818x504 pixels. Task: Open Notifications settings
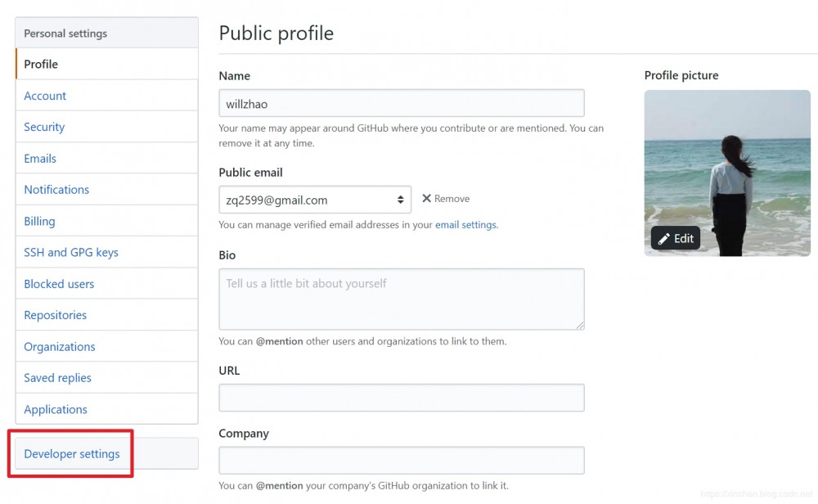(x=56, y=190)
